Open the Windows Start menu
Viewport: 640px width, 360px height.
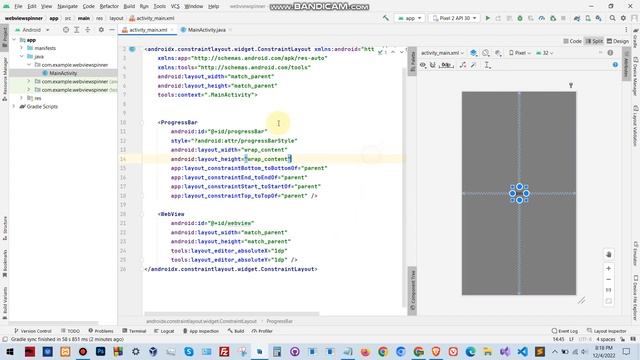[x=10, y=351]
